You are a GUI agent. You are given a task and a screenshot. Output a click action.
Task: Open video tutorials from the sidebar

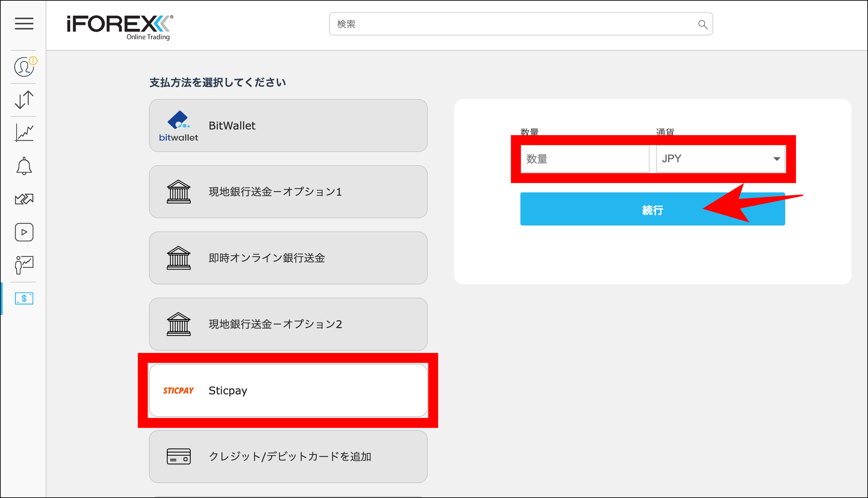click(24, 232)
